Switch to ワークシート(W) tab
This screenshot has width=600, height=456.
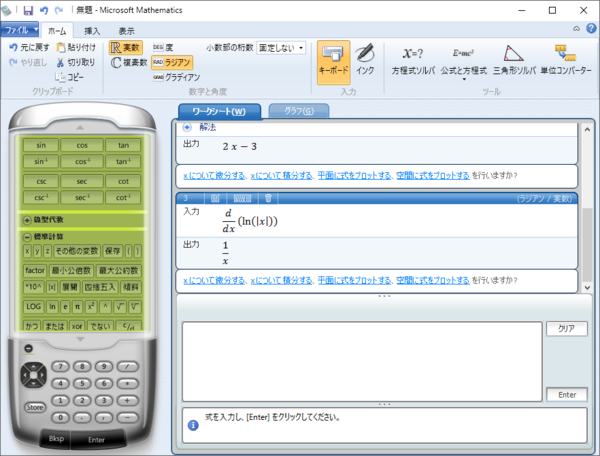click(219, 111)
